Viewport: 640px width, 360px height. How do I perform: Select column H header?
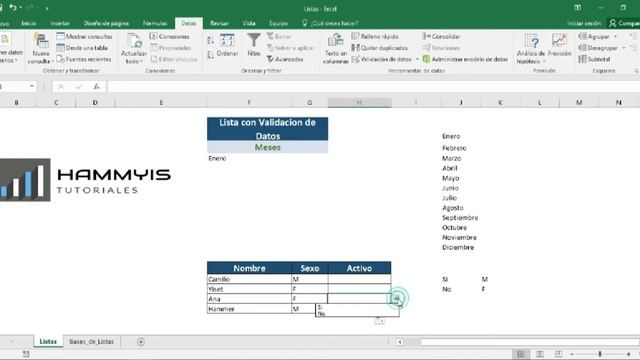click(x=359, y=102)
